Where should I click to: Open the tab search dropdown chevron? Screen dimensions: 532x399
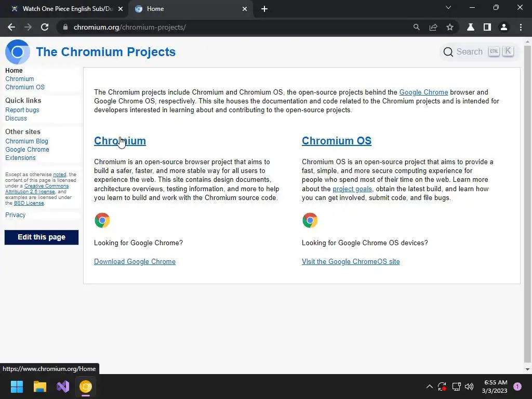pos(448,7)
